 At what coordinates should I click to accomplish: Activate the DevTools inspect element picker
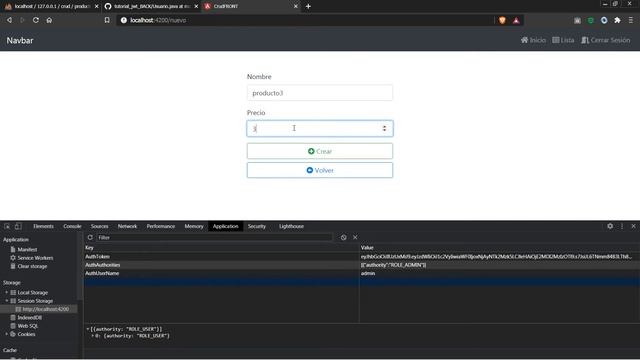7,226
